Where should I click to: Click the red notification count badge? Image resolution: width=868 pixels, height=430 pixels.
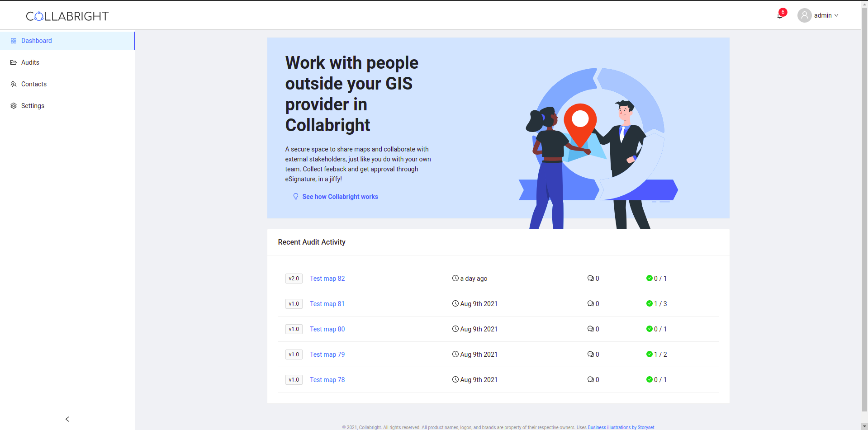click(x=783, y=12)
